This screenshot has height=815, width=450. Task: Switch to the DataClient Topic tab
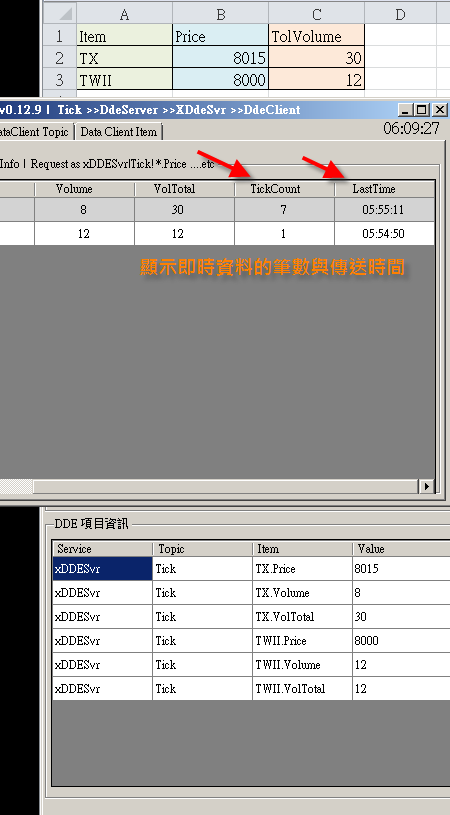point(35,132)
